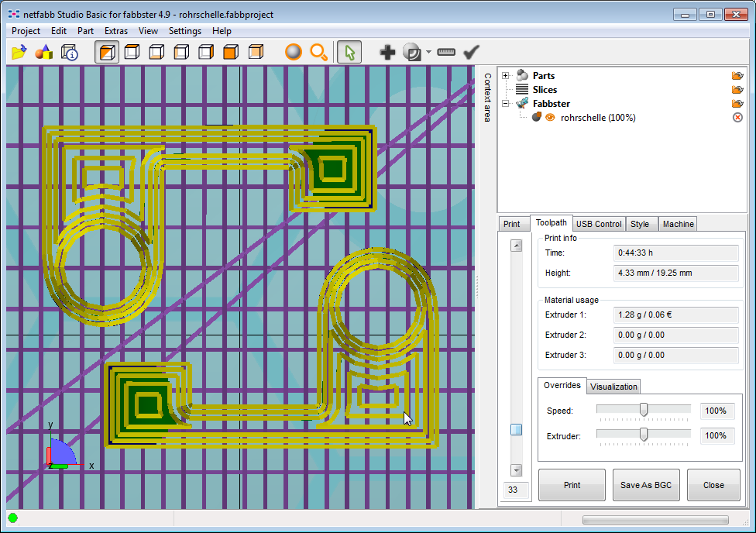Switch to the USB Control tab
This screenshot has height=533, width=756.
pos(598,223)
